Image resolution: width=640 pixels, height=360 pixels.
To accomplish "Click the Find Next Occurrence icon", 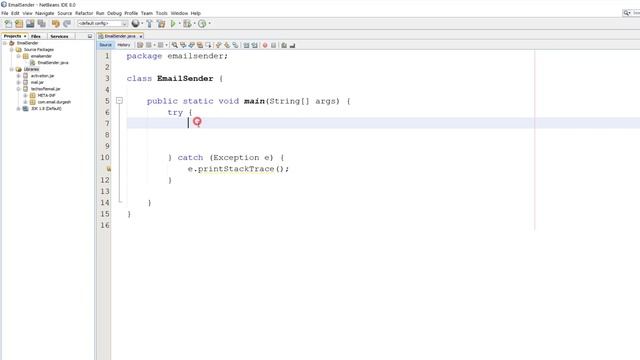I will point(191,45).
